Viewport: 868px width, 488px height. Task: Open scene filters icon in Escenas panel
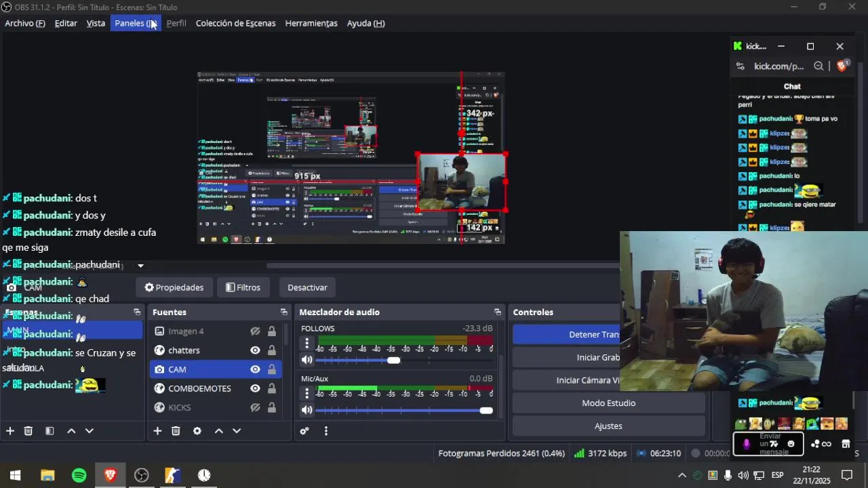(50, 430)
